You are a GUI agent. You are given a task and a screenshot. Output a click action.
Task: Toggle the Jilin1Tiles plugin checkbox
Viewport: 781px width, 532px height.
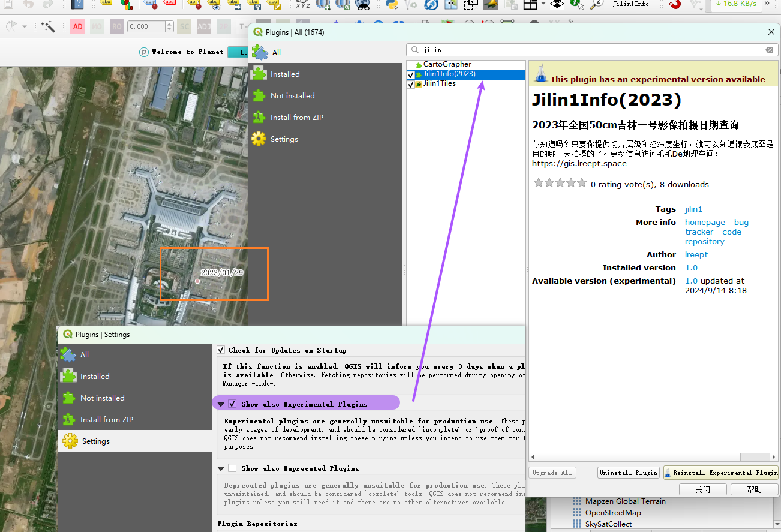[x=411, y=85]
